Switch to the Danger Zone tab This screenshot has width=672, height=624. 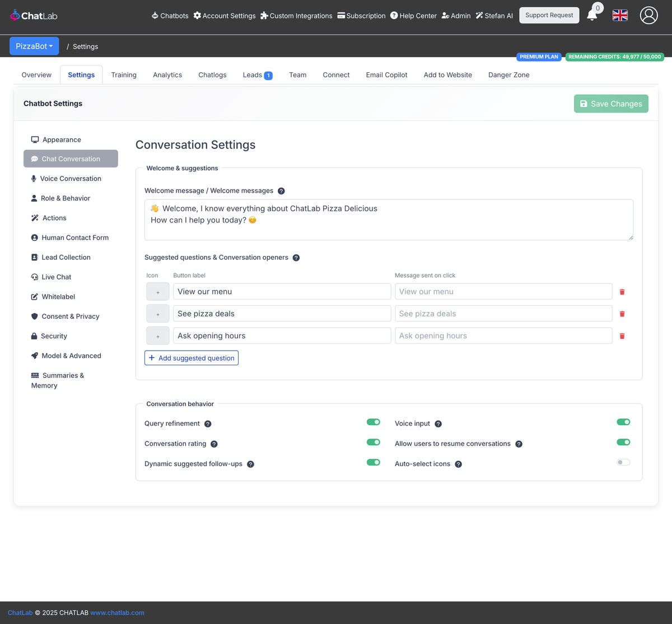coord(508,75)
